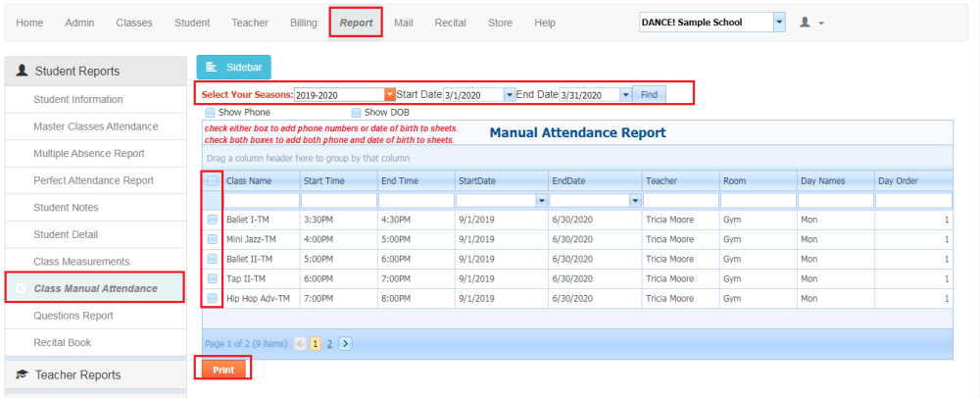Go to previous page arrow in pager
Screen dimensions: 980x398
coord(300,343)
